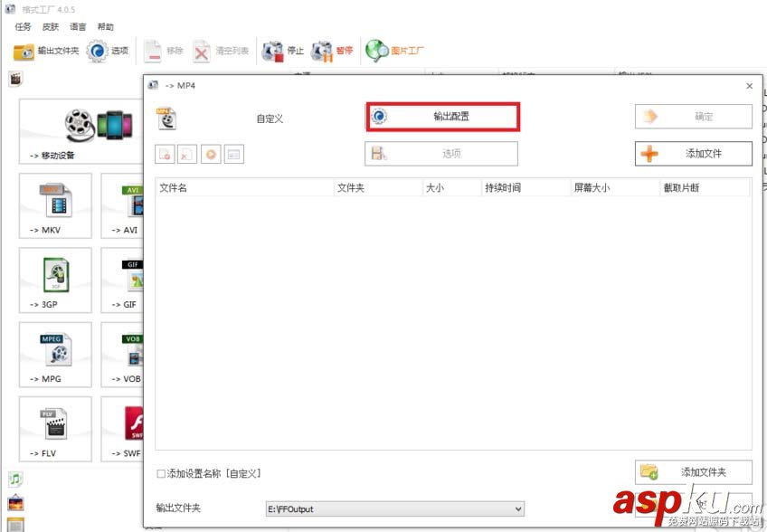Click the media info small icon
The image size is (767, 532).
234,154
